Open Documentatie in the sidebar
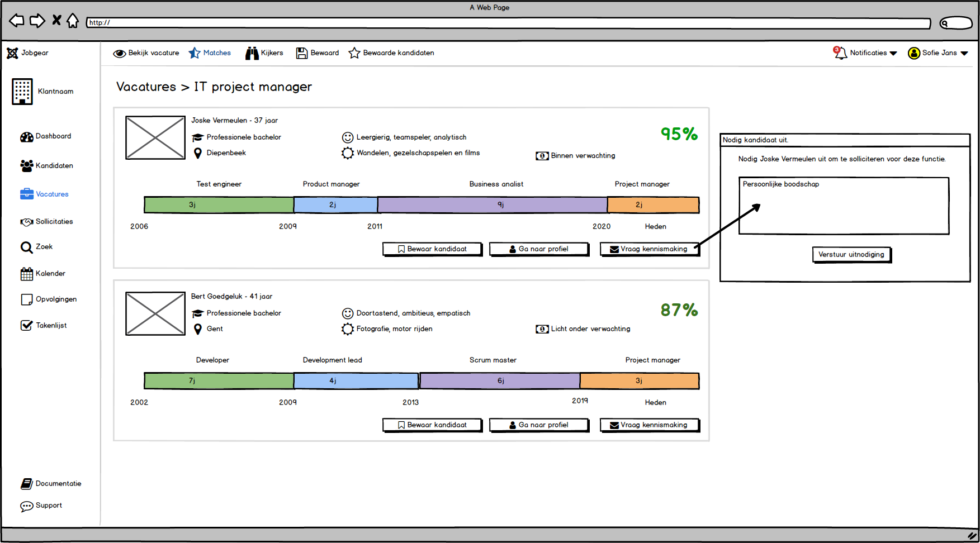980x543 pixels. [51, 484]
